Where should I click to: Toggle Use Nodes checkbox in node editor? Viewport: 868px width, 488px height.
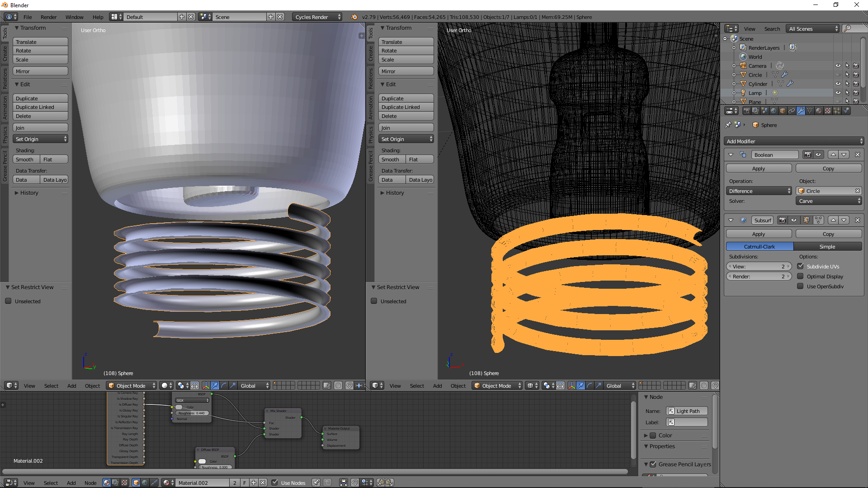(x=274, y=483)
